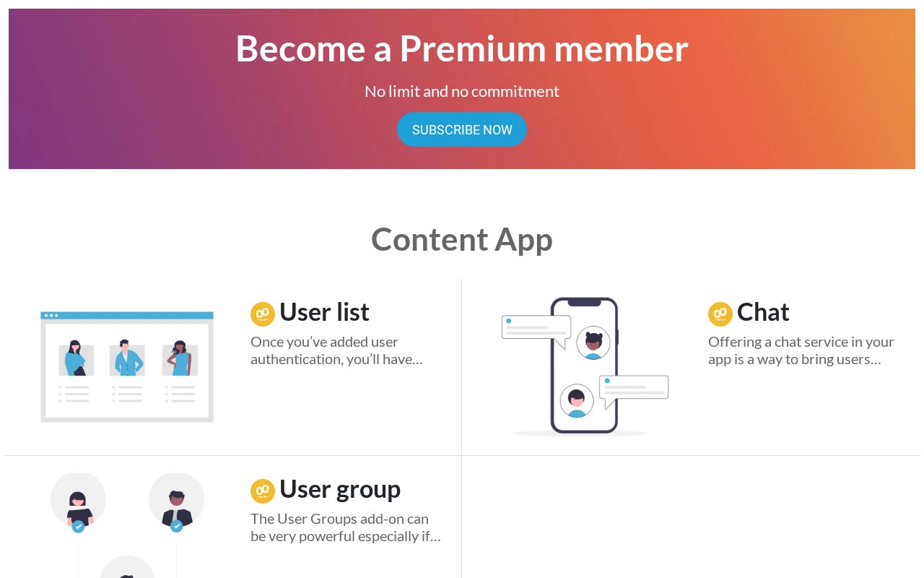The height and width of the screenshot is (578, 924).
Task: Open the Chat add-on title
Action: click(x=763, y=312)
